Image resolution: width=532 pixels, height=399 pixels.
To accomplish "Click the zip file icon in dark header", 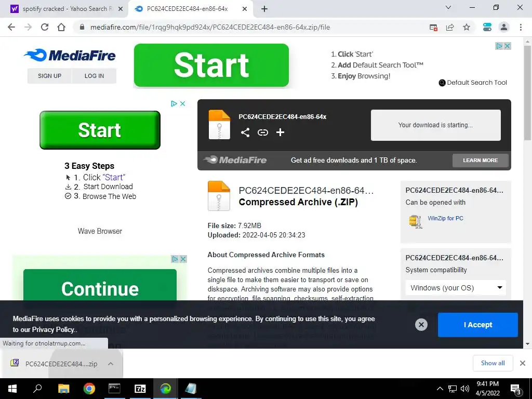I will point(219,125).
